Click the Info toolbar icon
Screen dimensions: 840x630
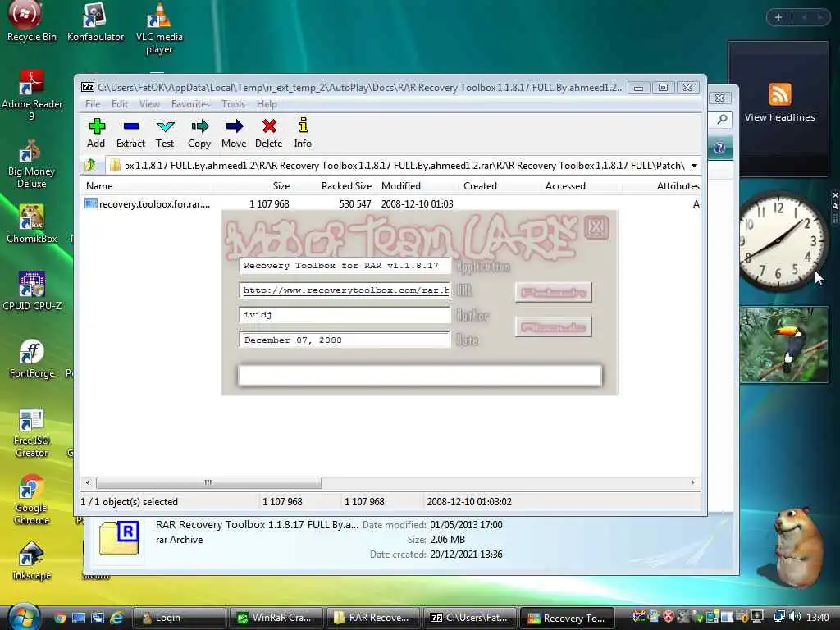303,133
